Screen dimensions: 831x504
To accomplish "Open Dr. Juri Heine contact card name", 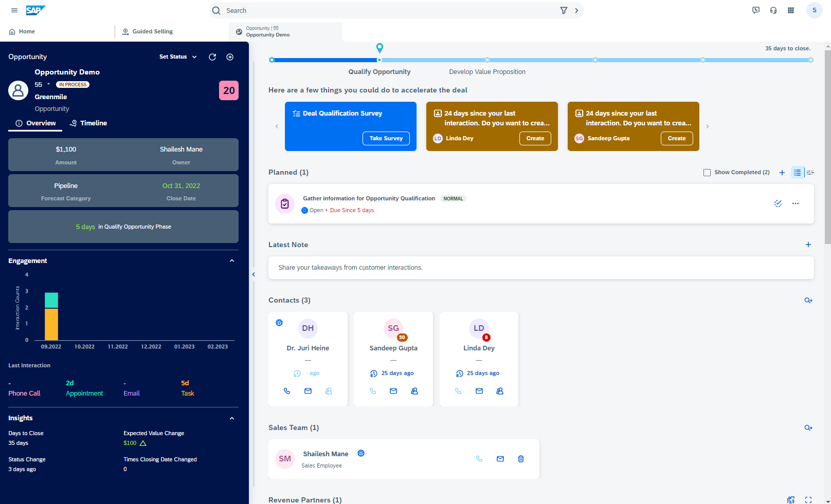I will click(x=308, y=348).
